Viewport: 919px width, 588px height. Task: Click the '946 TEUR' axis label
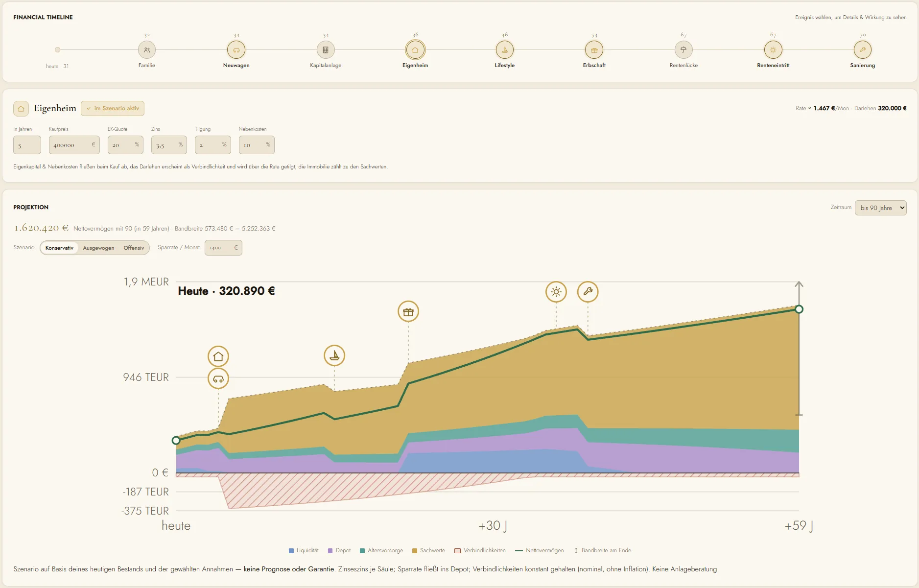146,377
